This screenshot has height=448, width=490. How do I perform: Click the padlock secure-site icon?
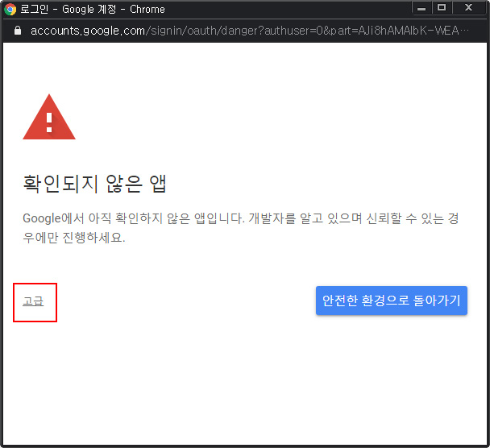click(18, 31)
